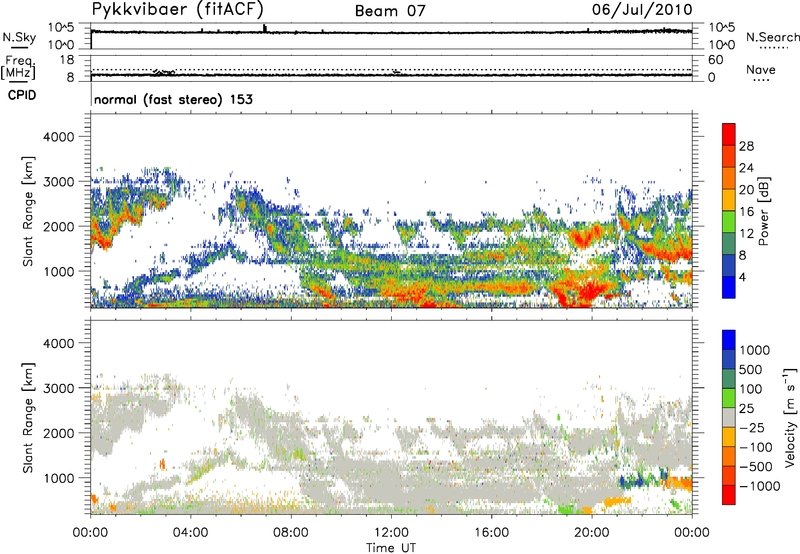Click the 'Time UT' axis title
The height and width of the screenshot is (554, 800).
(x=391, y=547)
